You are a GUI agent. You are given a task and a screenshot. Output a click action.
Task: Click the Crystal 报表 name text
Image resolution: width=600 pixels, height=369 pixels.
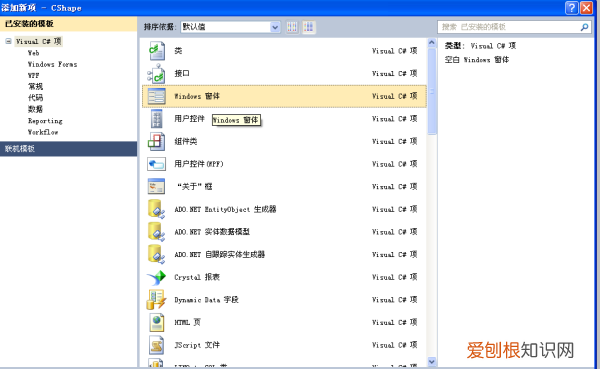pos(197,277)
